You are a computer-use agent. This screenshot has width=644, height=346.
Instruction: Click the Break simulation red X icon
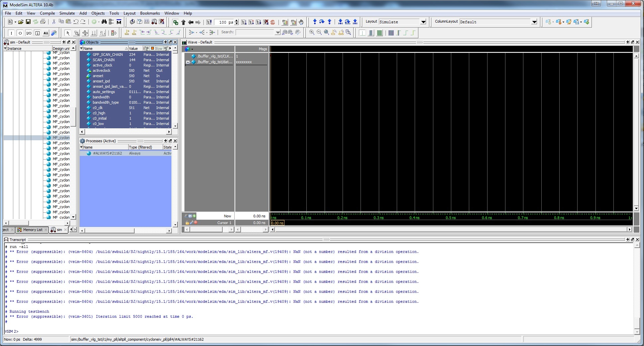coord(266,22)
